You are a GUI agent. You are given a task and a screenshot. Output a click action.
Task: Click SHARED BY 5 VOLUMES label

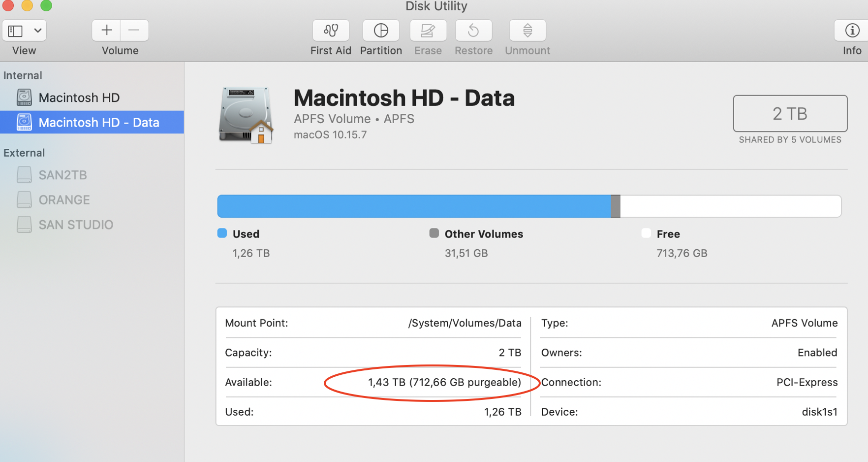[x=790, y=140]
